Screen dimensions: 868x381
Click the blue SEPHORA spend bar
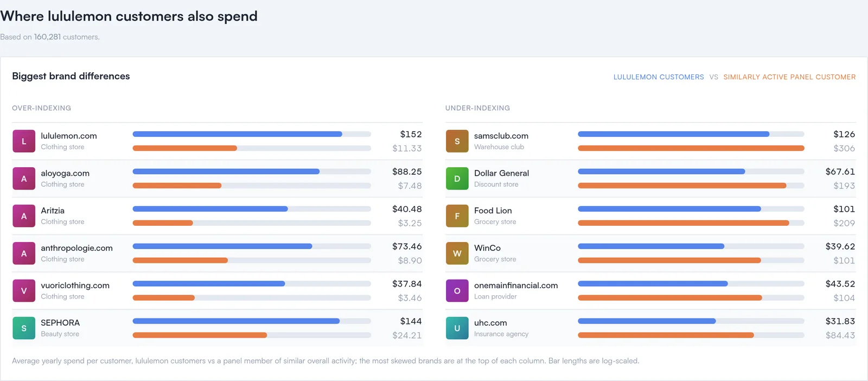[x=236, y=321]
